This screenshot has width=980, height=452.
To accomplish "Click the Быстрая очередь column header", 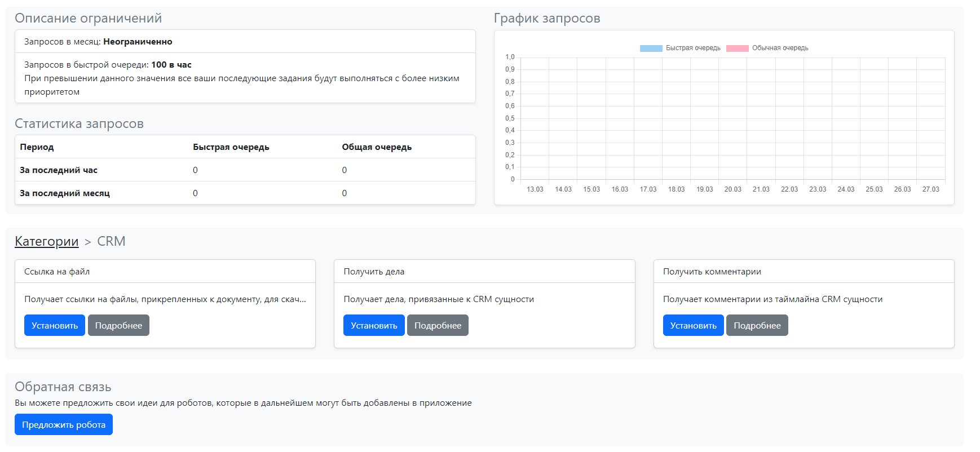I will [231, 147].
